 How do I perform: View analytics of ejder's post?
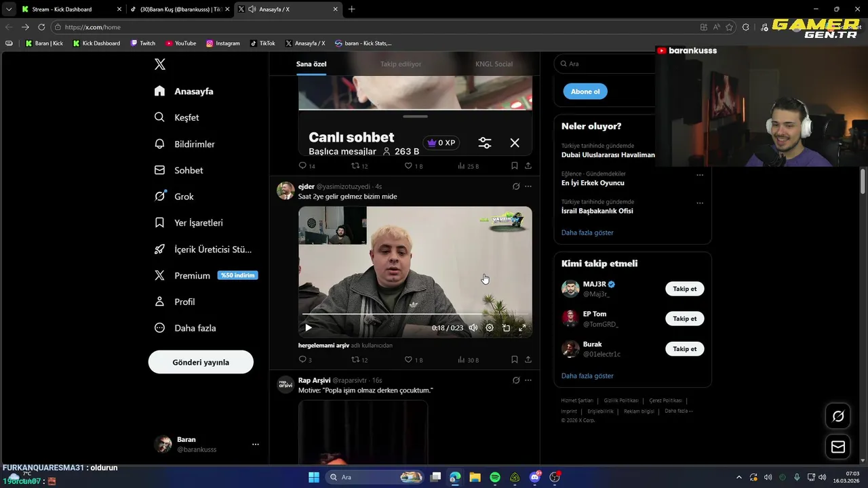tap(468, 359)
